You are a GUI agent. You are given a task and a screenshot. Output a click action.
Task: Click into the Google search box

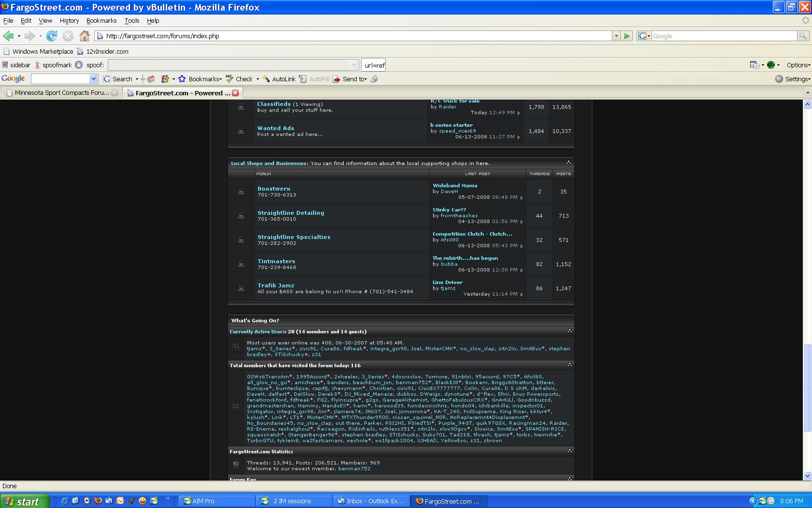pyautogui.click(x=724, y=36)
